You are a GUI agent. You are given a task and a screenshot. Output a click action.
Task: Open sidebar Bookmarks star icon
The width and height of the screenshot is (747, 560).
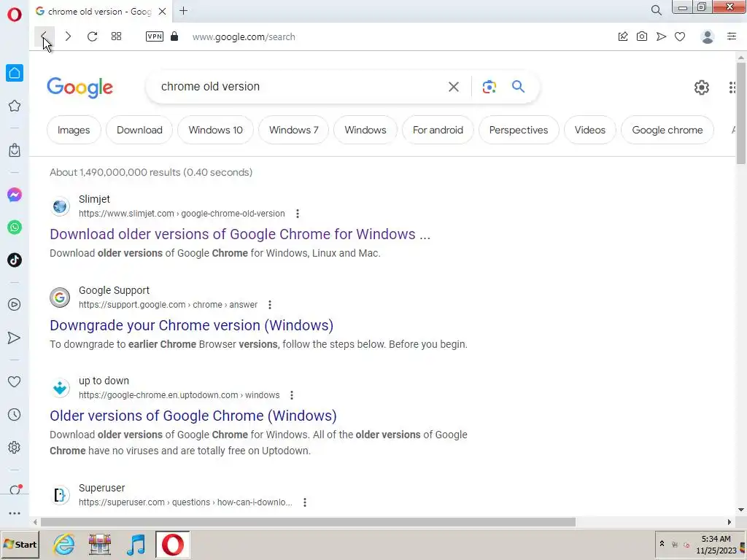15,106
